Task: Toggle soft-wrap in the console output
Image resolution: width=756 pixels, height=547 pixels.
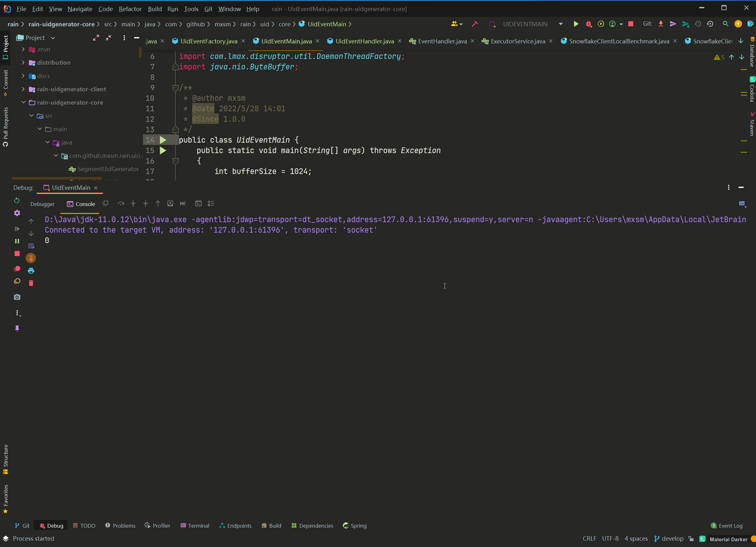Action: tap(31, 246)
